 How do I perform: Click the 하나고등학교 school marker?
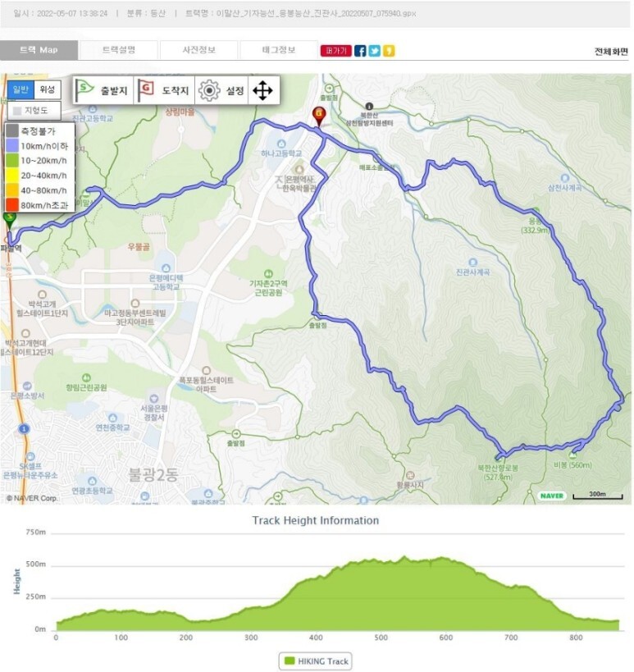(281, 144)
